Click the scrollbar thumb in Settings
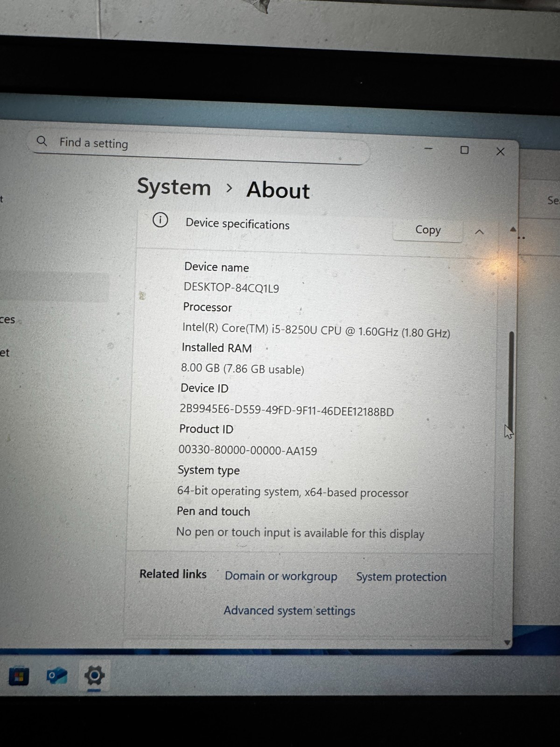The height and width of the screenshot is (747, 560). coord(511,381)
